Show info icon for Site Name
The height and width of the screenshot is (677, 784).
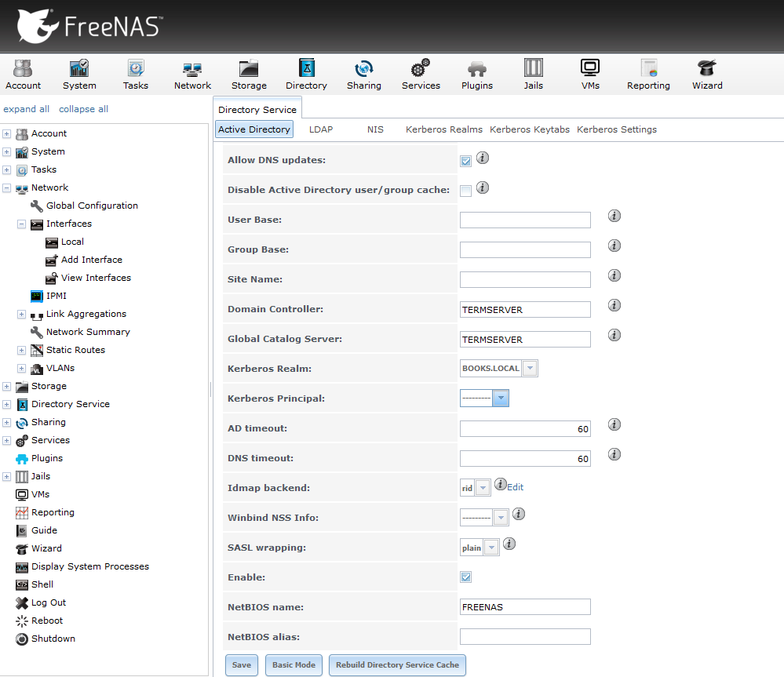(x=614, y=275)
